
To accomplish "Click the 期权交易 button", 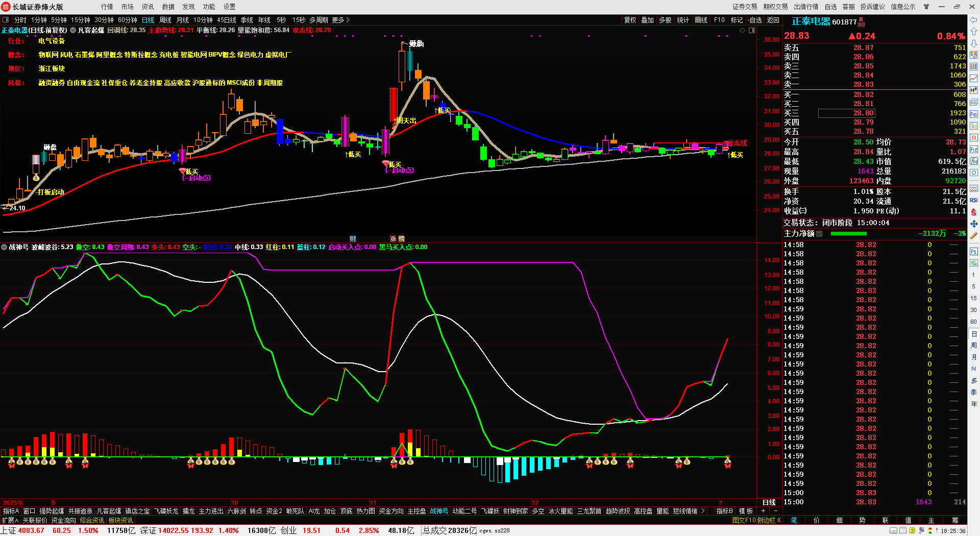I will [776, 7].
